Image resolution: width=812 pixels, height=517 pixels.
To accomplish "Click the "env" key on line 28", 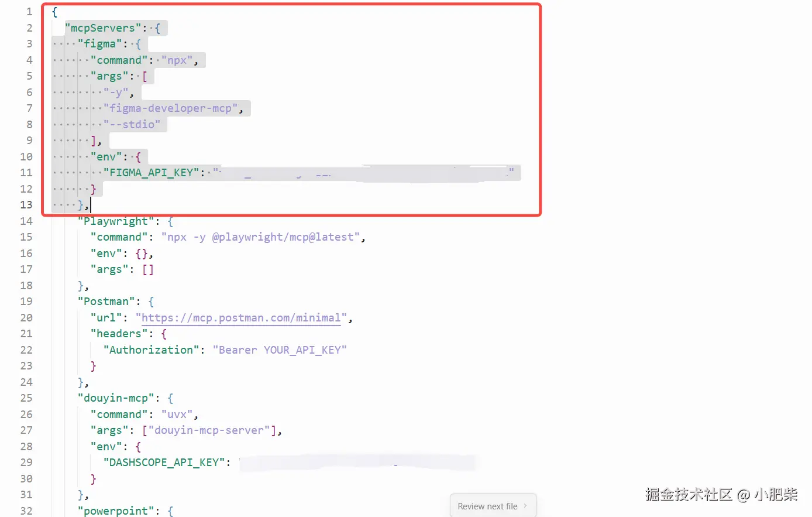I will (x=106, y=447).
